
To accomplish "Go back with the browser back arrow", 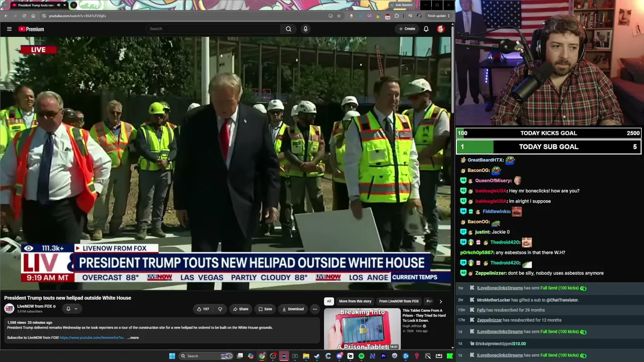I will 6,16.
